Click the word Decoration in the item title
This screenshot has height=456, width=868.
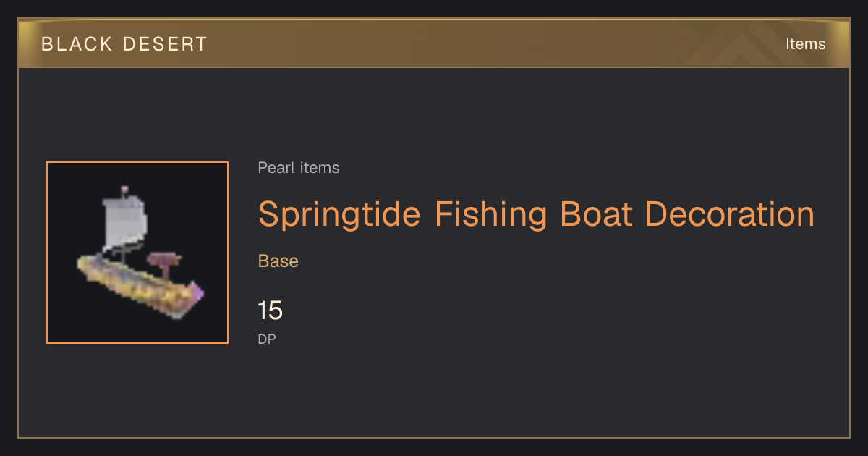[x=729, y=214]
